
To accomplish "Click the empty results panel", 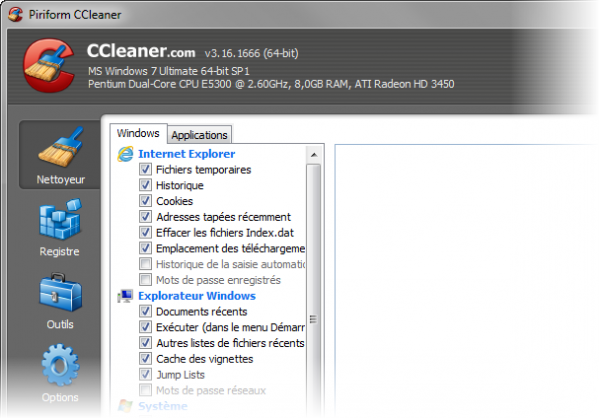I will pos(465,280).
